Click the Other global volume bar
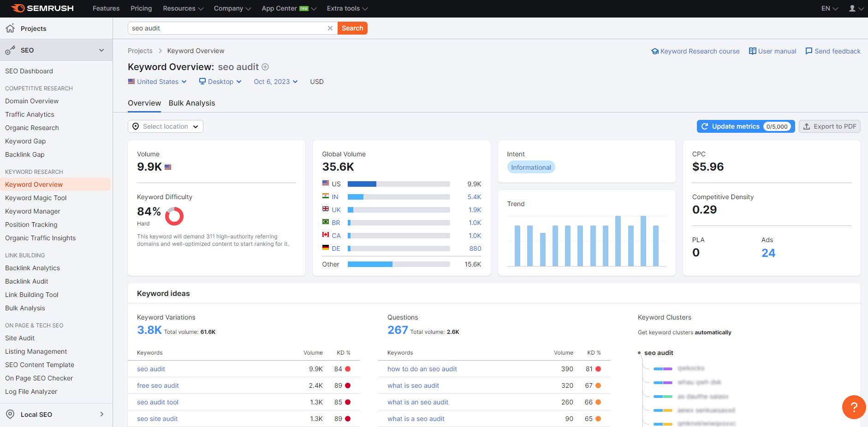868x427 pixels. point(399,264)
